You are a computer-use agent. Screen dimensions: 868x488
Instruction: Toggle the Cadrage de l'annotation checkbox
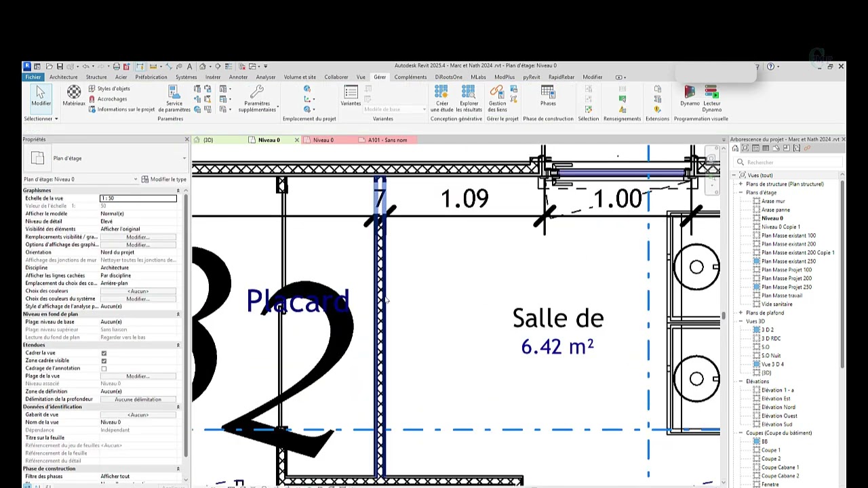104,369
